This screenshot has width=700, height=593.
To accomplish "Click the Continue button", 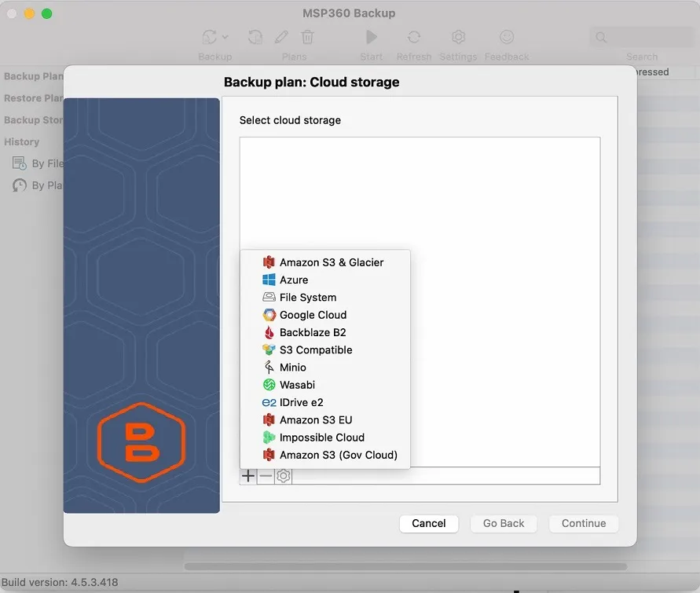I will (x=584, y=523).
